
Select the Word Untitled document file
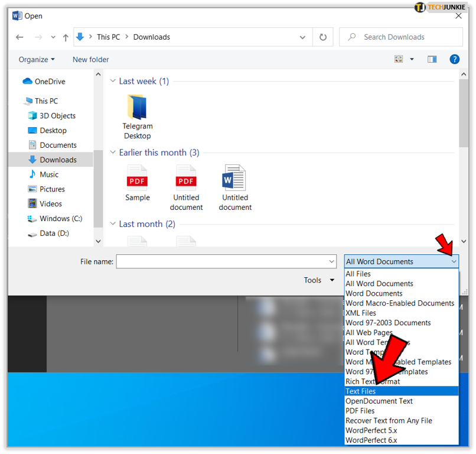pyautogui.click(x=235, y=187)
